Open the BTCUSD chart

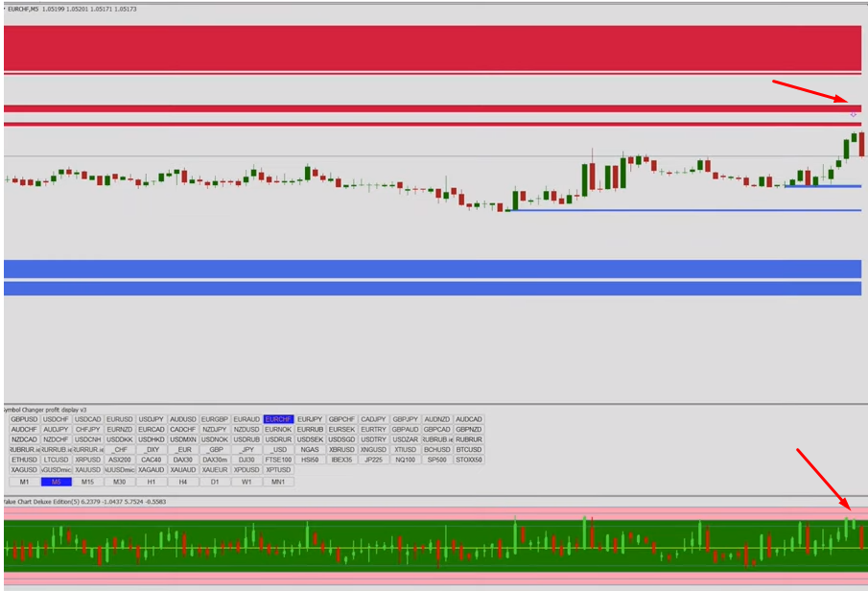click(x=469, y=449)
